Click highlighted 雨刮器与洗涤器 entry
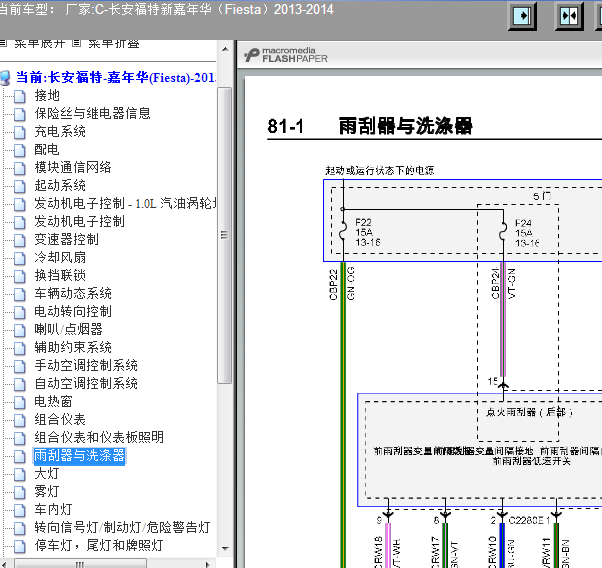Viewport: 602px width, 568px height. tap(79, 456)
